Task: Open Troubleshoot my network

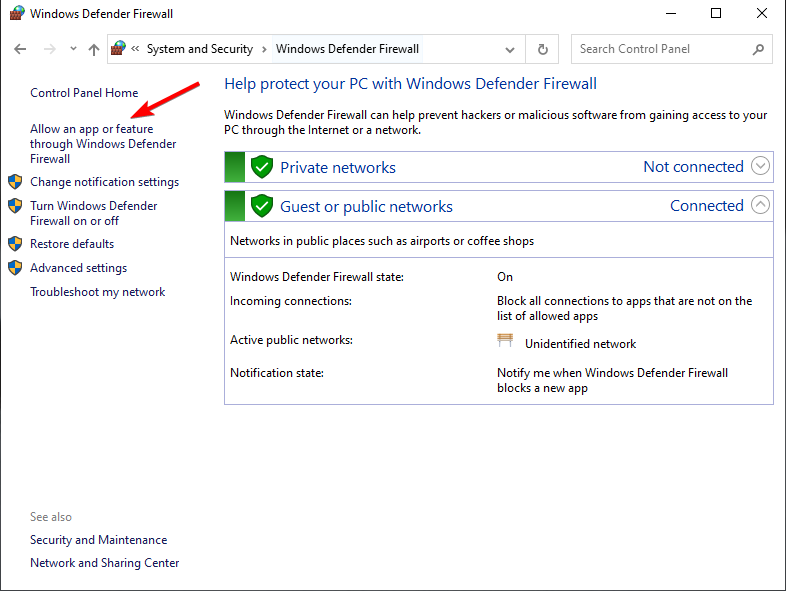Action: pos(98,292)
